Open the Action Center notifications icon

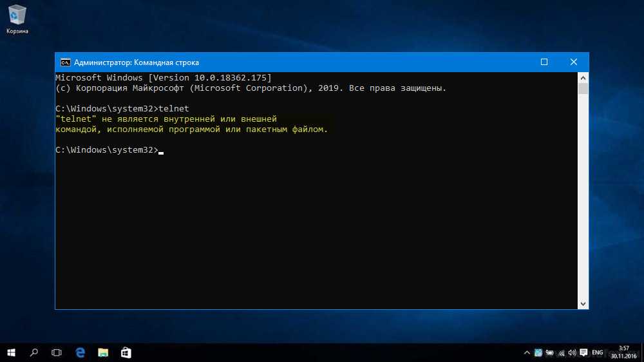[x=583, y=353]
